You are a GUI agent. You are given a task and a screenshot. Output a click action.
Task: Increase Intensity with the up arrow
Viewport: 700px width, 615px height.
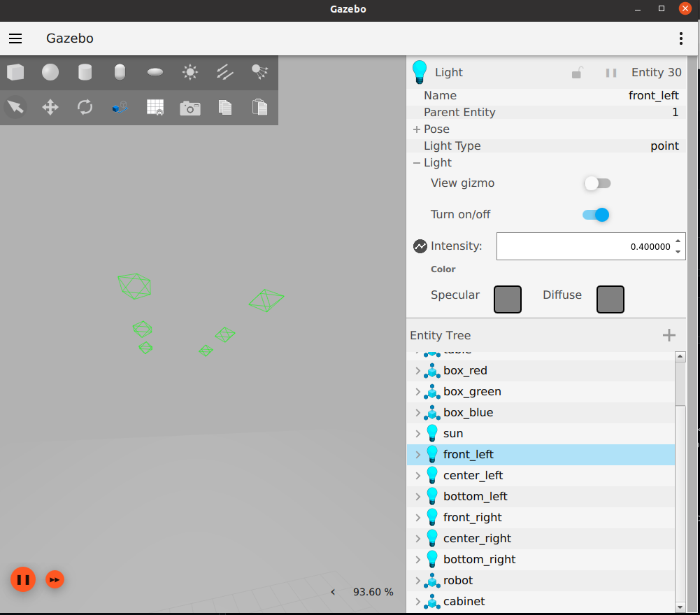click(x=678, y=241)
